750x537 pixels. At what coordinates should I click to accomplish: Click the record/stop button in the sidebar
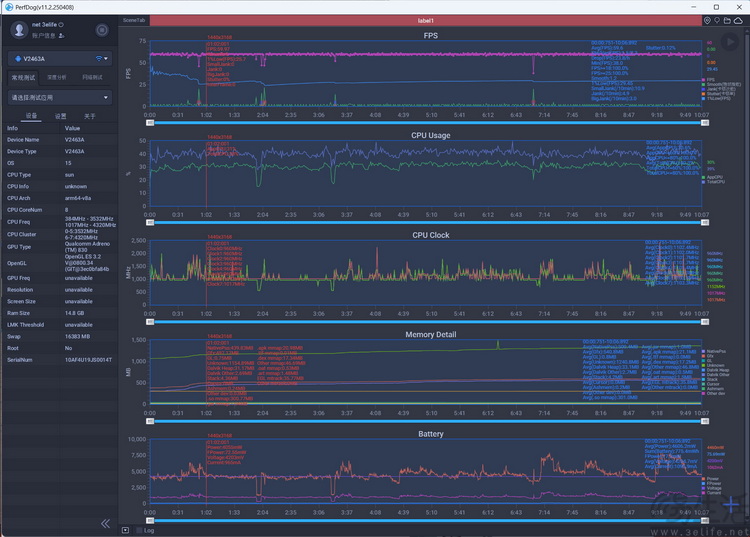[101, 30]
